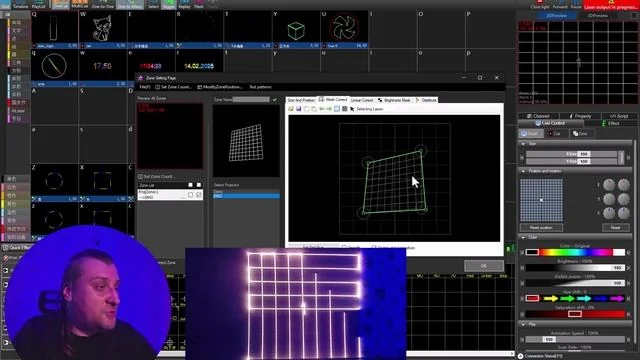Click the Timeline toolbar icon
The image size is (640, 360).
pos(20,4)
